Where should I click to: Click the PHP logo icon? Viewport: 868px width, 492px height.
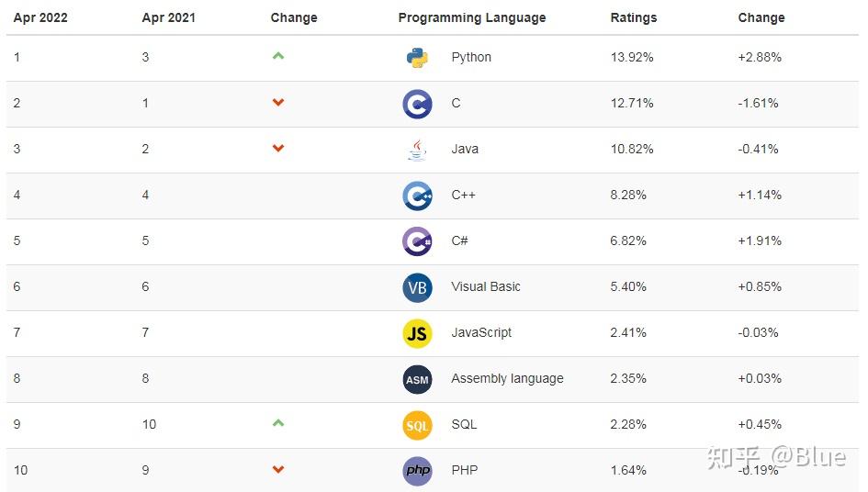click(x=417, y=471)
